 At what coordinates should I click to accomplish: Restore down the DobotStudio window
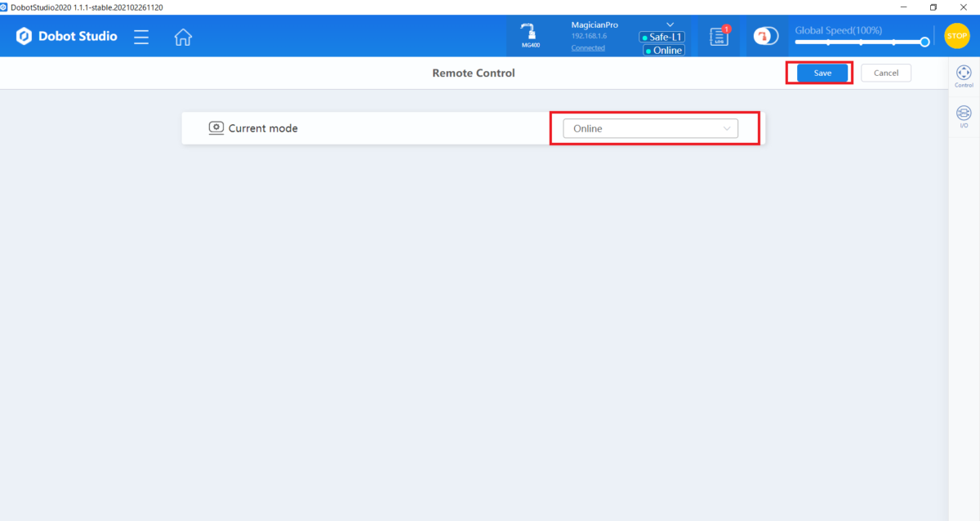point(933,7)
